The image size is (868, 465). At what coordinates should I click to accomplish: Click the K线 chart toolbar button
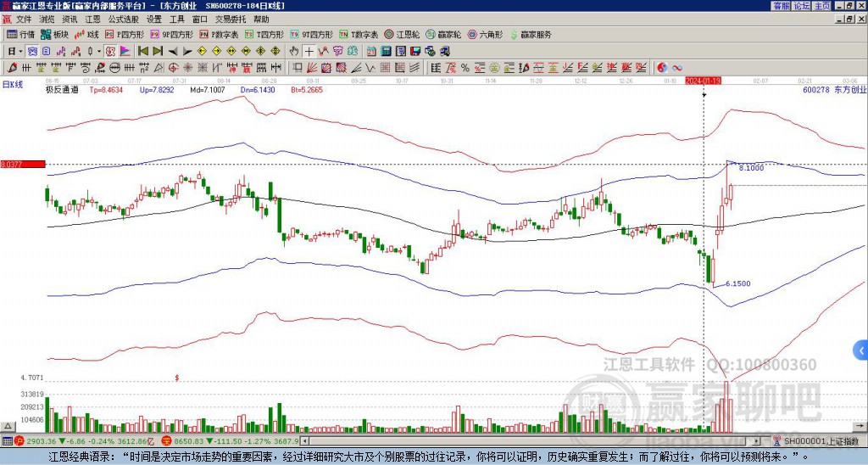[x=86, y=34]
